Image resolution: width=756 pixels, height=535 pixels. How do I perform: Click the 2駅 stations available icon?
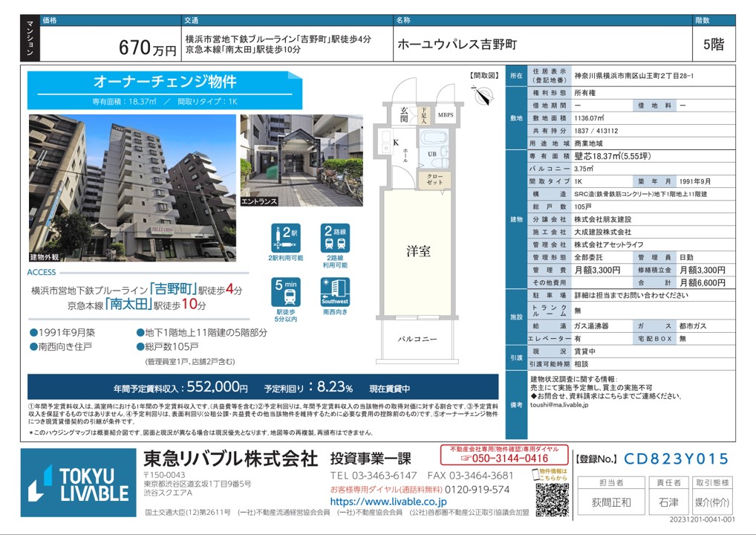(x=286, y=239)
